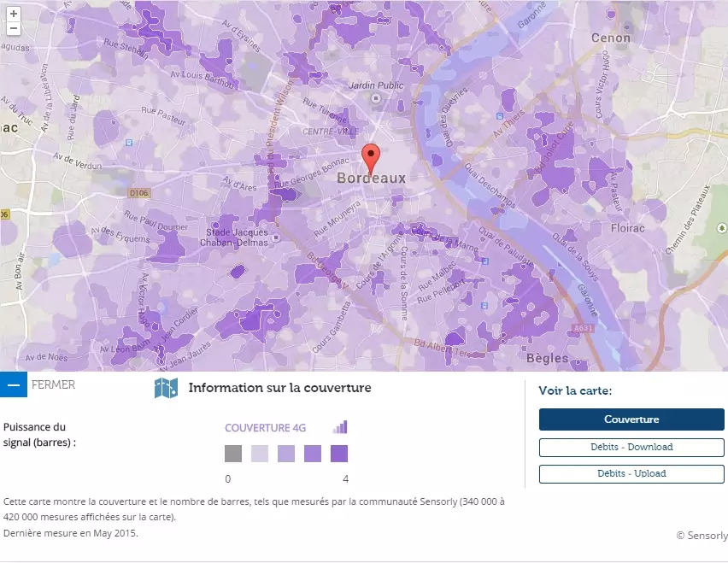Image resolution: width=728 pixels, height=563 pixels.
Task: Click the A631 highway shield
Action: [x=583, y=329]
